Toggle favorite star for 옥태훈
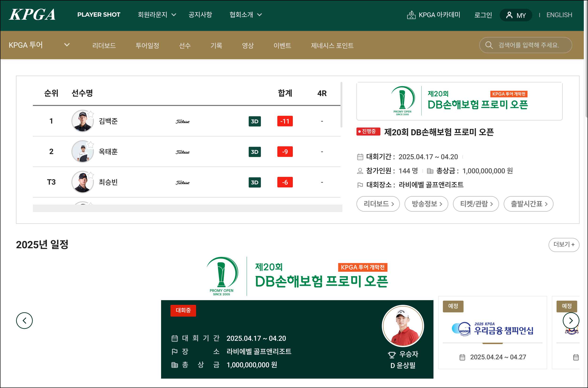 (x=91, y=144)
